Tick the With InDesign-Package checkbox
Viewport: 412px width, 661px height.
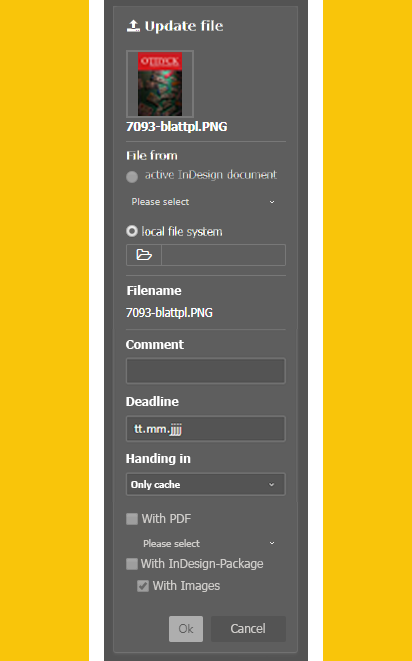click(x=132, y=564)
